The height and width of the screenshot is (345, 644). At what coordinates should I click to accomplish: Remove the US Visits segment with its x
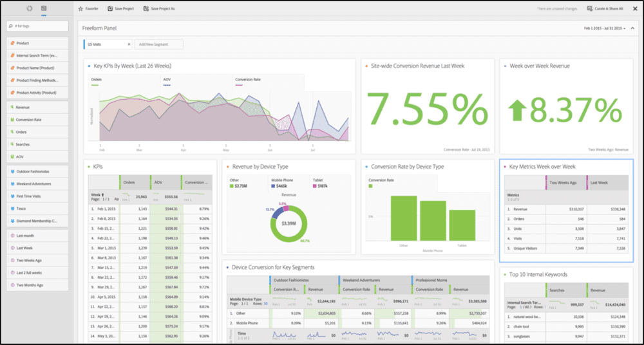pyautogui.click(x=129, y=44)
